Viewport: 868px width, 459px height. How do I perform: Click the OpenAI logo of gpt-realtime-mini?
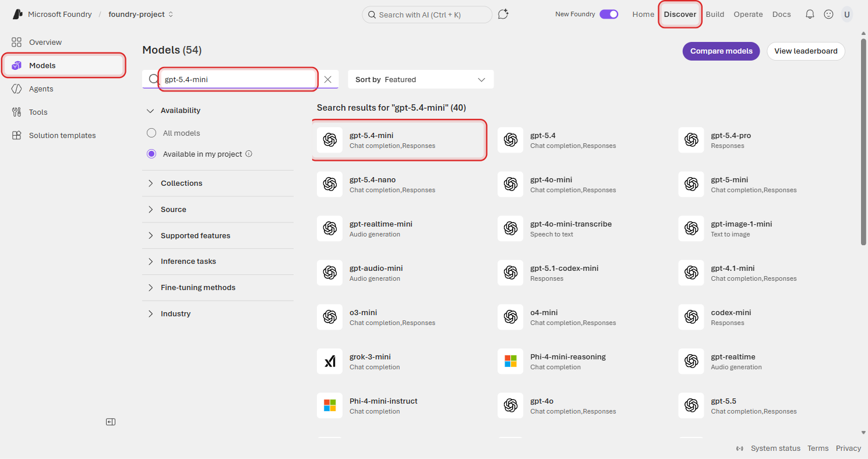[x=330, y=228]
